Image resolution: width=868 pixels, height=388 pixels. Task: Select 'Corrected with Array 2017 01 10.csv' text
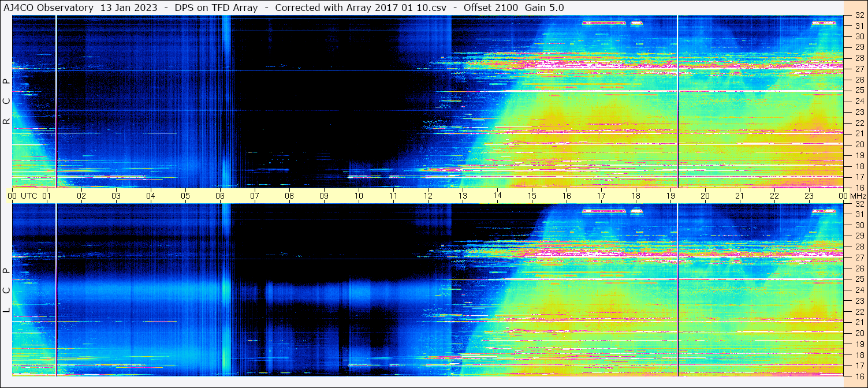coord(362,8)
